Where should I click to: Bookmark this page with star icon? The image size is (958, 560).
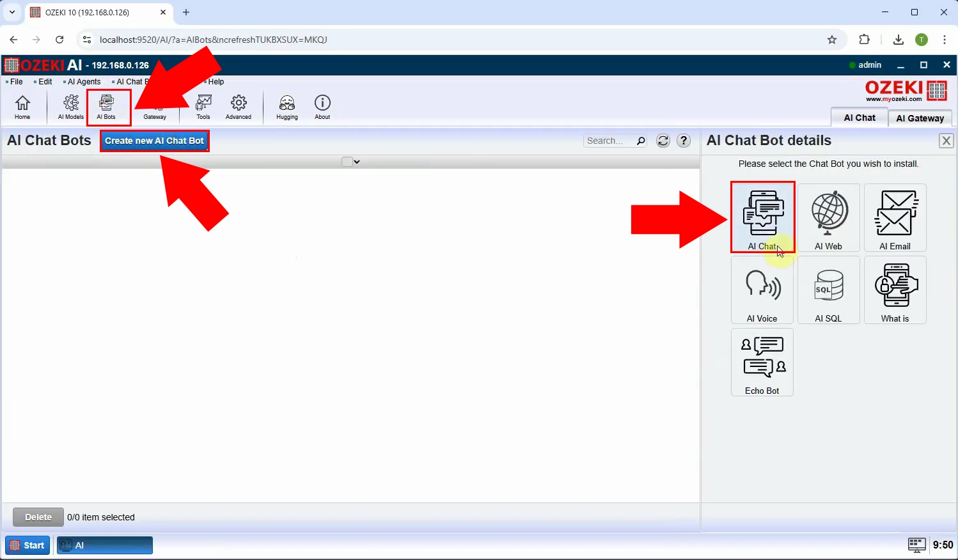coord(832,40)
